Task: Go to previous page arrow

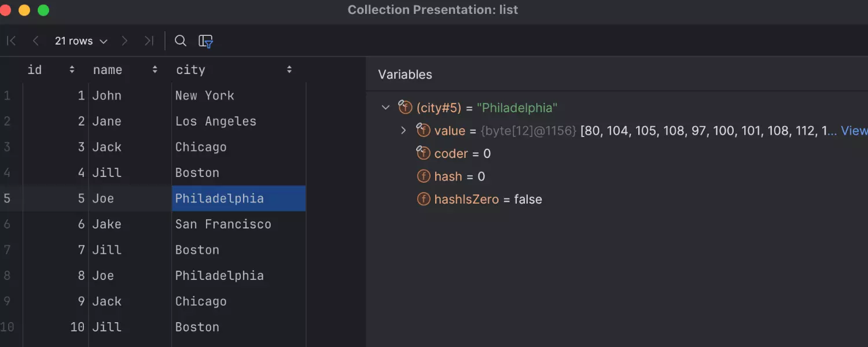Action: [x=36, y=40]
